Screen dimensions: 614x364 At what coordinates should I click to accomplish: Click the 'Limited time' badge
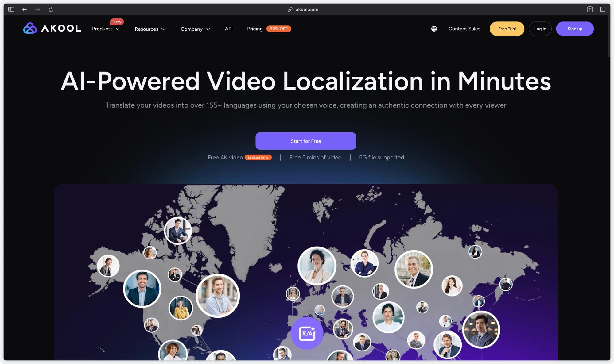coord(258,157)
